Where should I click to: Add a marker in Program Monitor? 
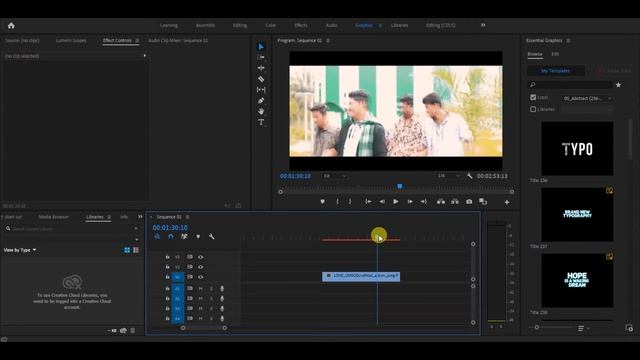[322, 202]
